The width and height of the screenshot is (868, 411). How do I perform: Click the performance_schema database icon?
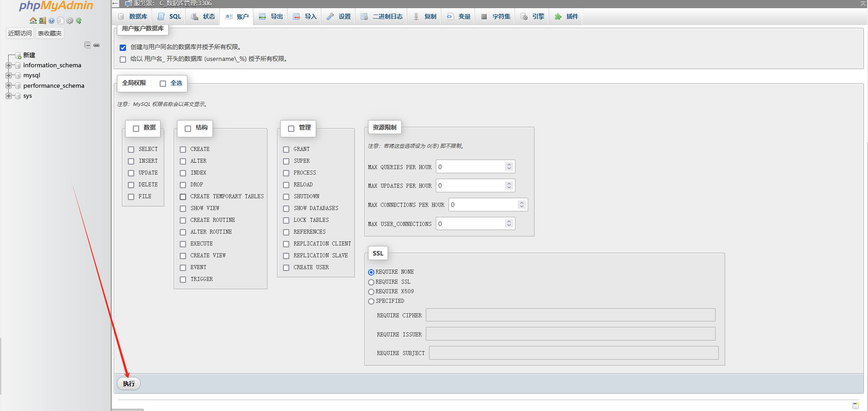[18, 86]
